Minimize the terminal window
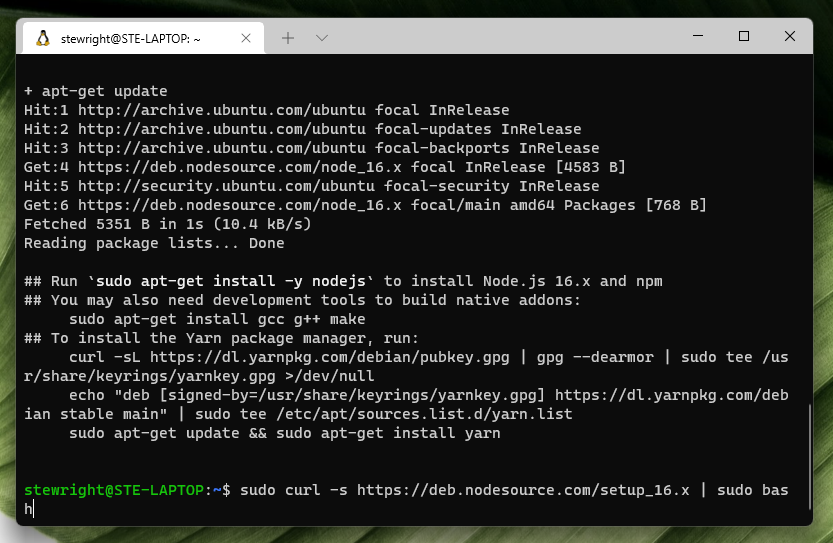This screenshot has height=543, width=833. point(698,36)
